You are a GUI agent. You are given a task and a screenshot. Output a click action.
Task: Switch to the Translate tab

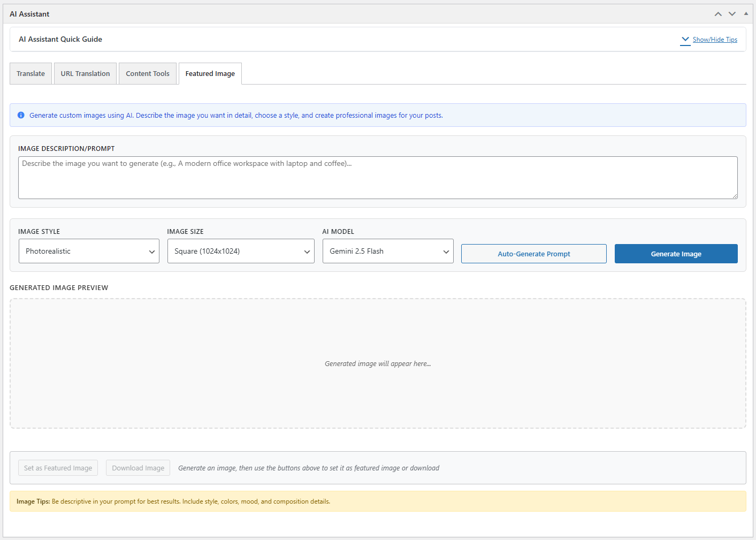click(30, 74)
